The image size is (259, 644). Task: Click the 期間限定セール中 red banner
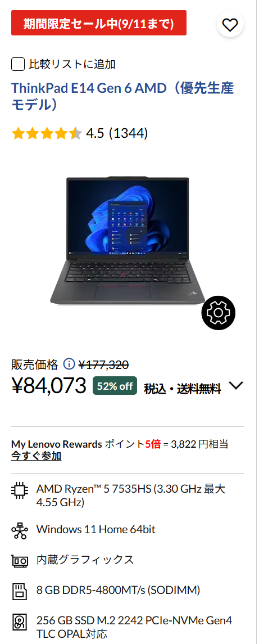tap(98, 23)
